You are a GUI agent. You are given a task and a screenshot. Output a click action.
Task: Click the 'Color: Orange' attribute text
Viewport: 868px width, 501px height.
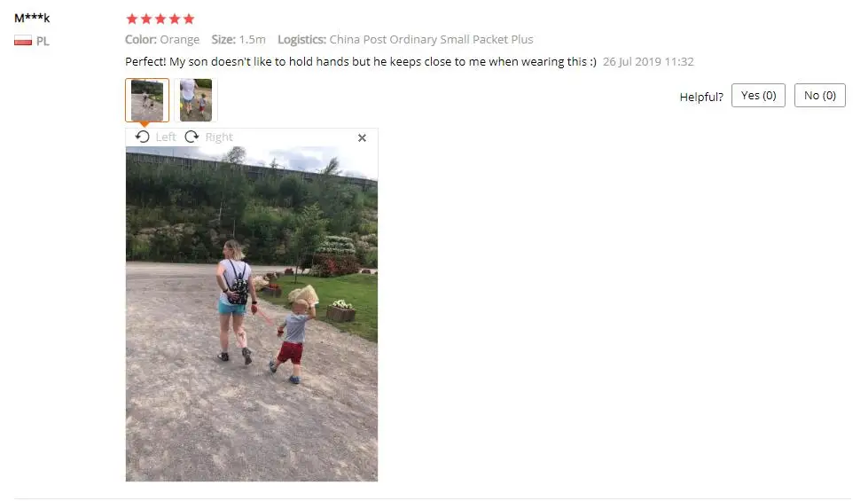coord(162,39)
